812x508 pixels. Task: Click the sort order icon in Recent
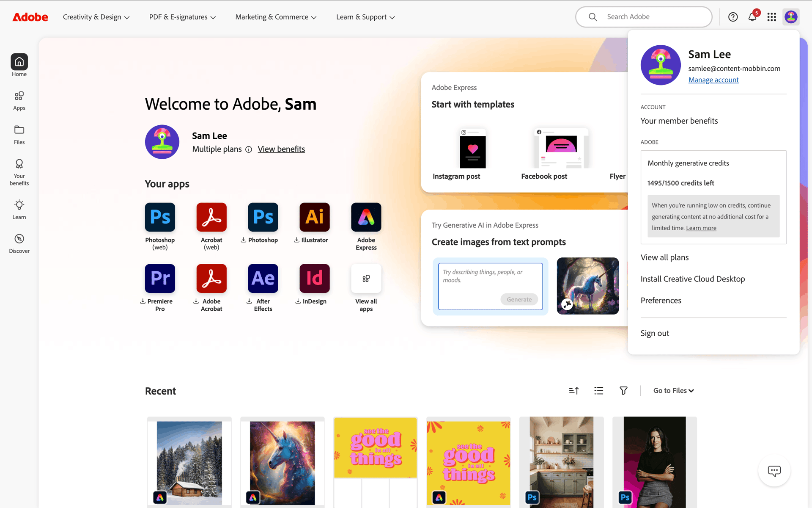click(x=574, y=391)
